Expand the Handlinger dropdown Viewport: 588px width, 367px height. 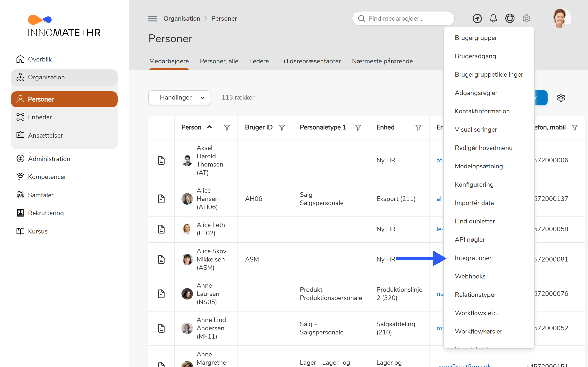179,97
